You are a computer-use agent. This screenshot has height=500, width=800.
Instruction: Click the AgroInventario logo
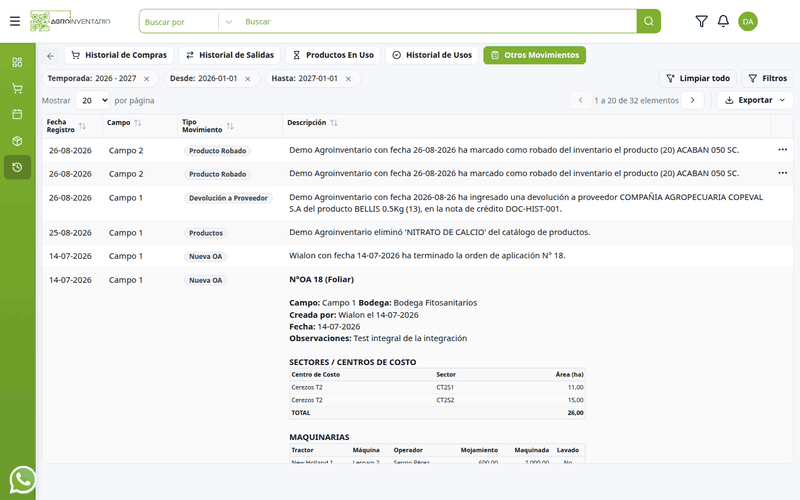click(x=70, y=21)
